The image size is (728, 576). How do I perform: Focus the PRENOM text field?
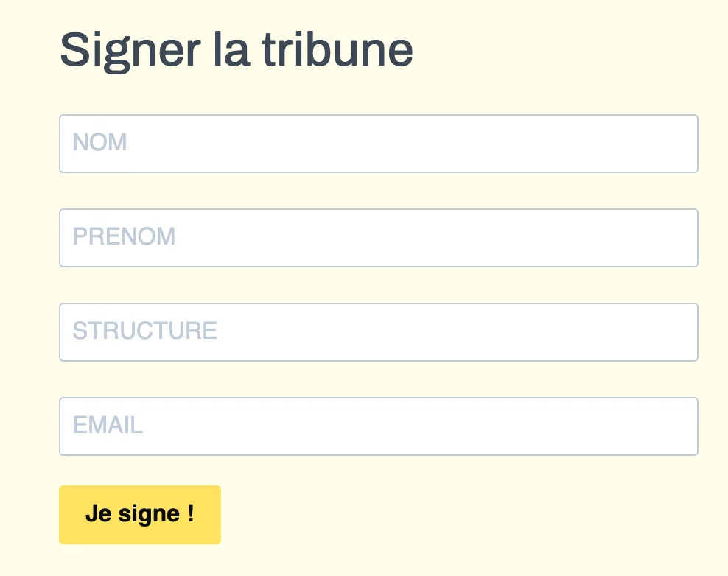click(x=378, y=238)
